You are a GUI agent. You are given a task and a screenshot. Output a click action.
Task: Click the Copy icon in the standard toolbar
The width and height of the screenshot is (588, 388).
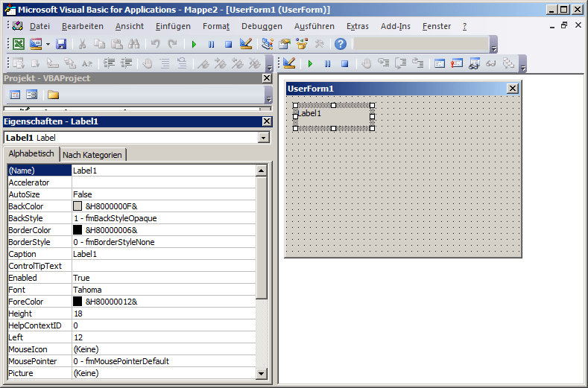coord(99,44)
